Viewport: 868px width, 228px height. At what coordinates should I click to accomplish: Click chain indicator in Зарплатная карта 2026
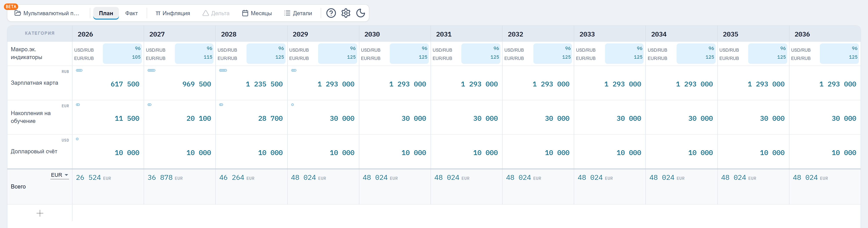coord(79,71)
